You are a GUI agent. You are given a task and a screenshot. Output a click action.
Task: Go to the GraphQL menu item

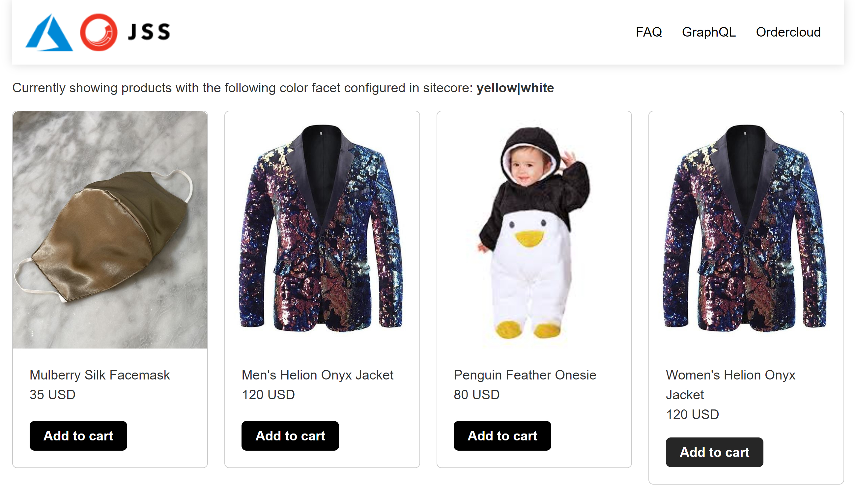coord(709,32)
